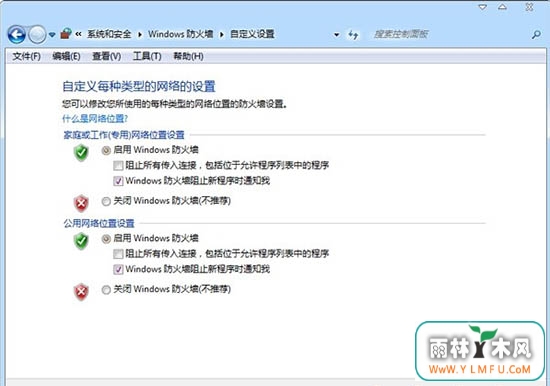Select 启用 Windows 防火墙 for public network
Image resolution: width=550 pixels, height=386 pixels.
pos(106,239)
